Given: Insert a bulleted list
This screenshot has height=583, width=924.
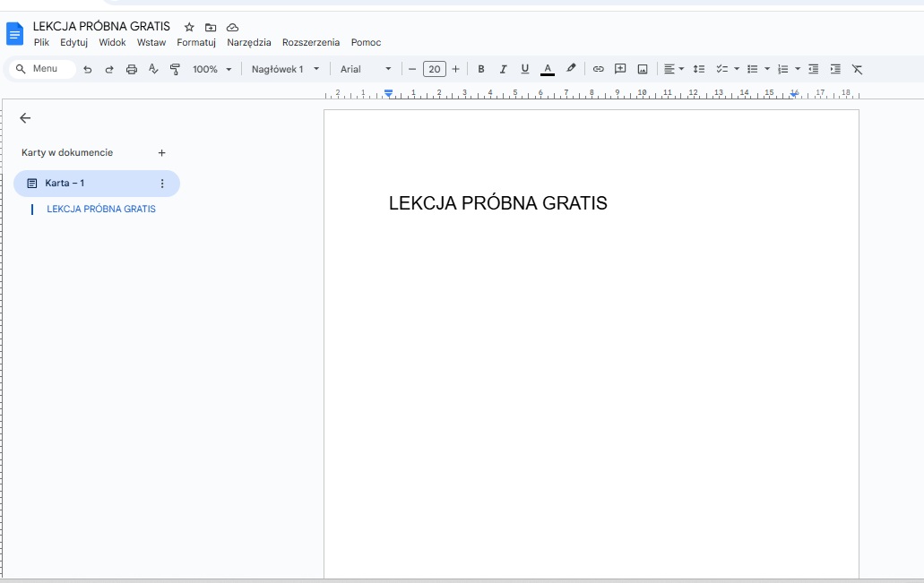Looking at the screenshot, I should (x=753, y=69).
